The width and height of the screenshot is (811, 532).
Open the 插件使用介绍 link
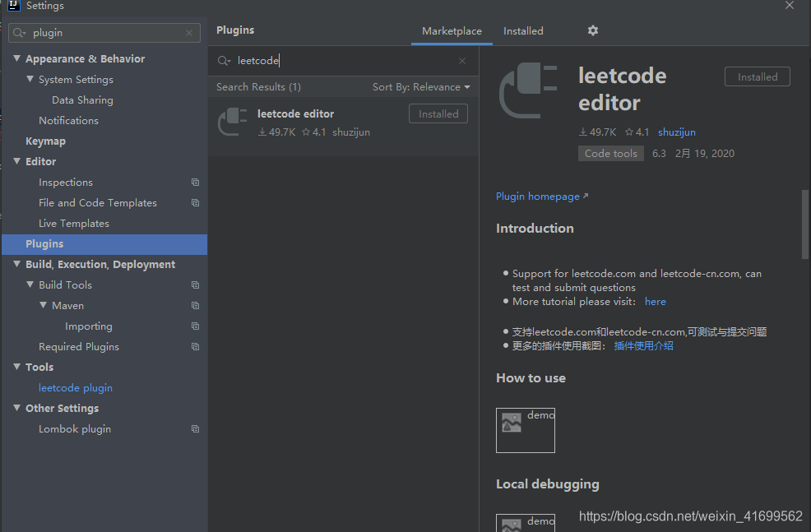coord(643,346)
